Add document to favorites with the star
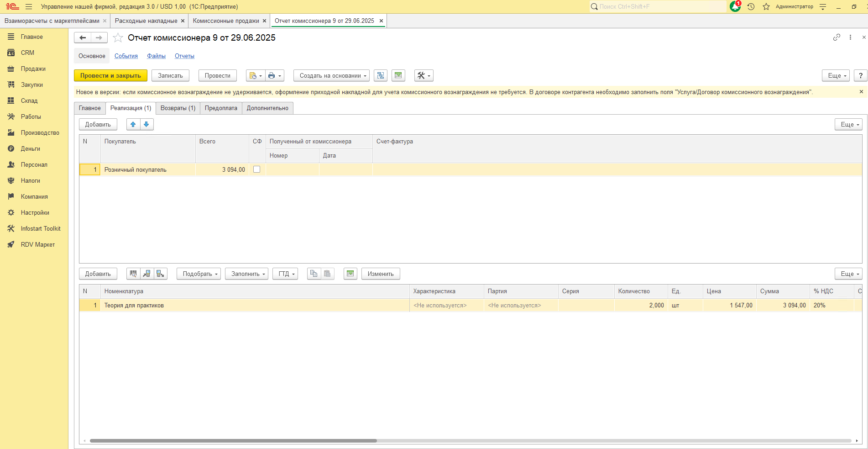Image resolution: width=868 pixels, height=449 pixels. point(118,38)
